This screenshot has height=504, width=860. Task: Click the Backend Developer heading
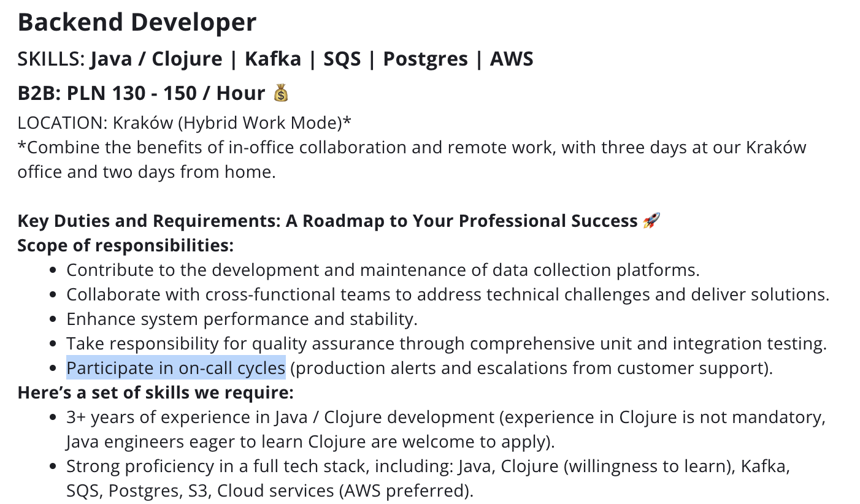coord(137,23)
